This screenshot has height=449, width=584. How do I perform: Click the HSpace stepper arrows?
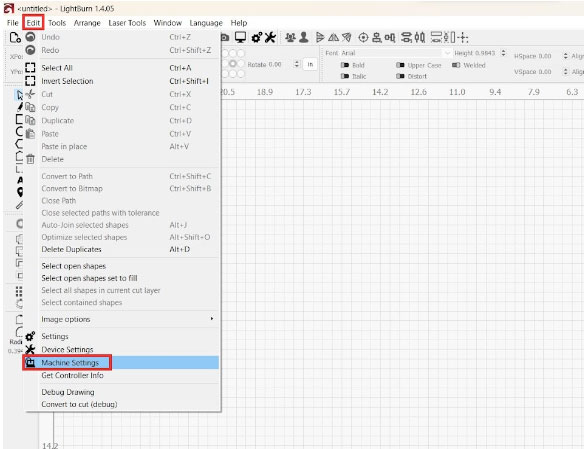[x=565, y=56]
